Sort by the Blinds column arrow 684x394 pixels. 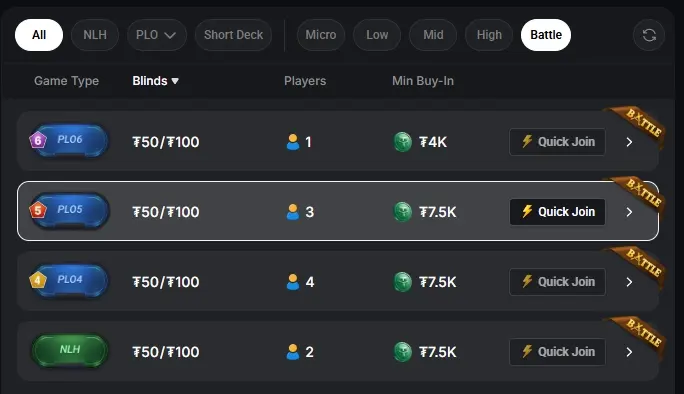coord(175,81)
